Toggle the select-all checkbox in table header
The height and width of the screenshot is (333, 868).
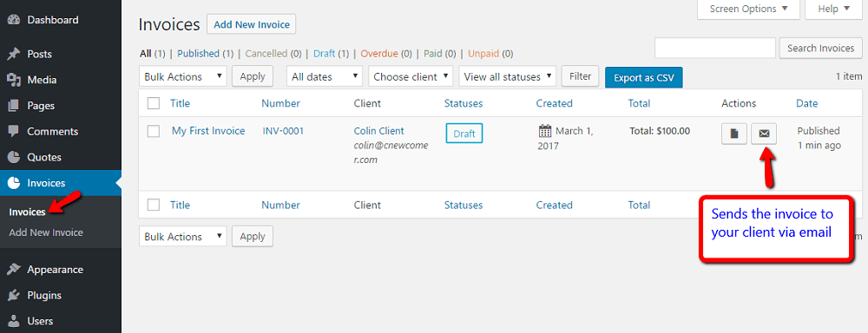click(x=154, y=103)
